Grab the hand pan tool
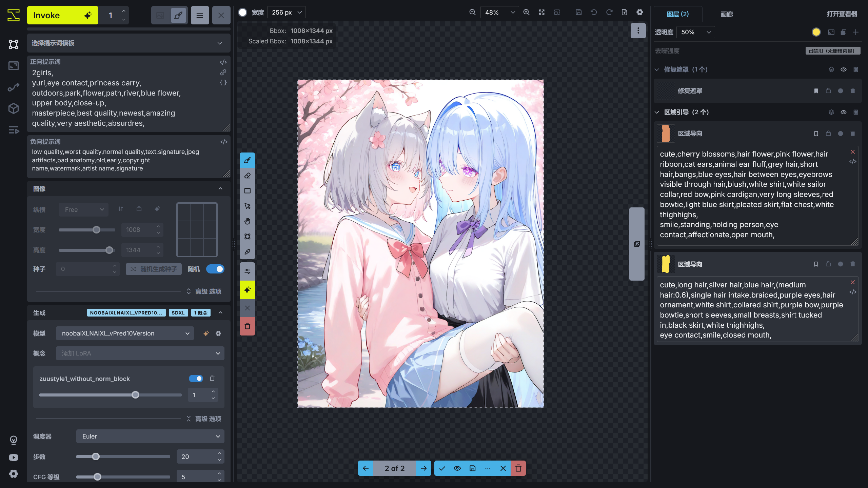868x488 pixels. tap(247, 221)
